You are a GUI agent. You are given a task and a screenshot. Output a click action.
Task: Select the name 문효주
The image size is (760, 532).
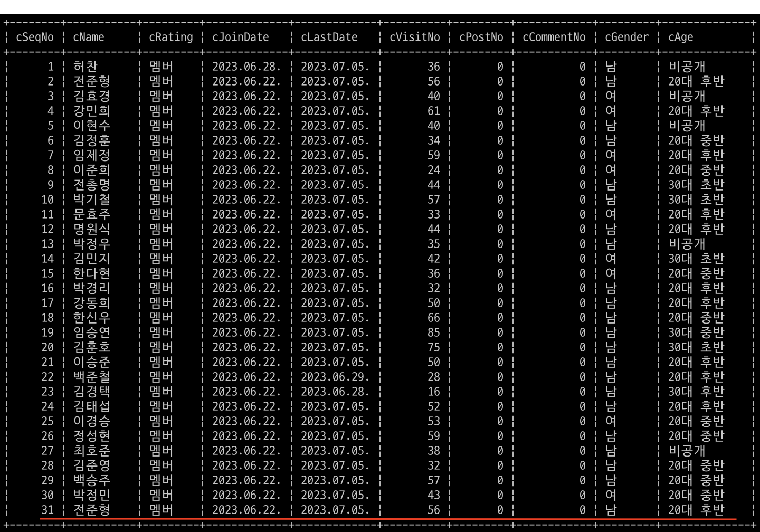(x=92, y=214)
